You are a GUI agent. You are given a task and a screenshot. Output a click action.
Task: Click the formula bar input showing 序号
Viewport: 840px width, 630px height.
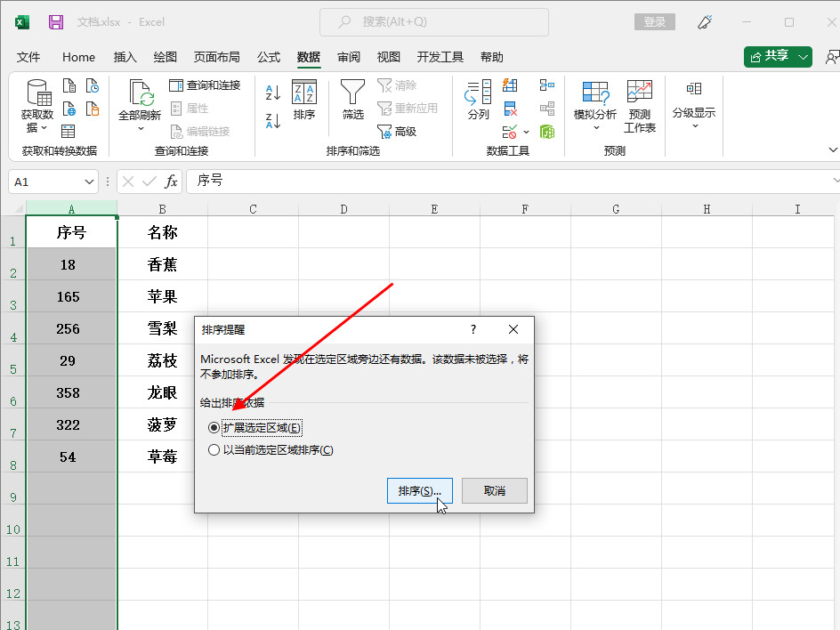click(x=512, y=181)
